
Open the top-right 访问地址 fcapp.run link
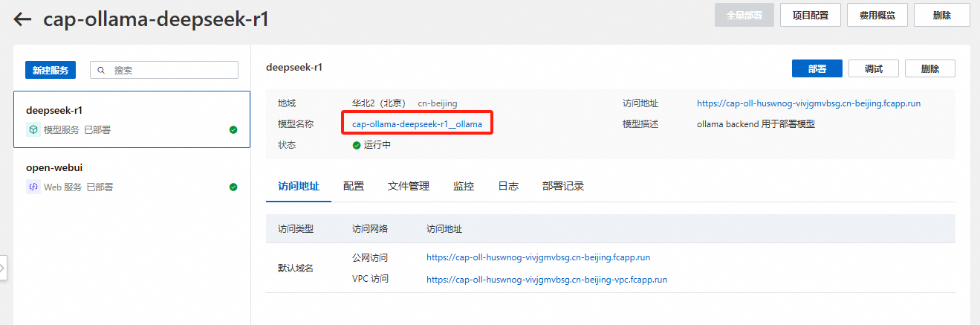(808, 103)
